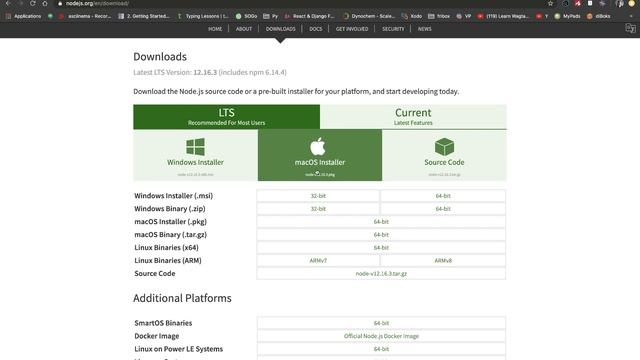
Task: Click the Source Code label under the cube
Action: coord(444,162)
